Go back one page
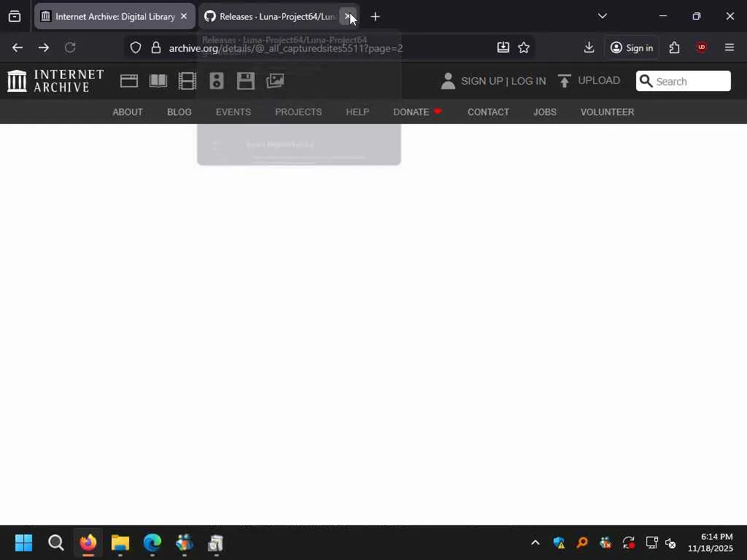The image size is (747, 560). pyautogui.click(x=18, y=47)
